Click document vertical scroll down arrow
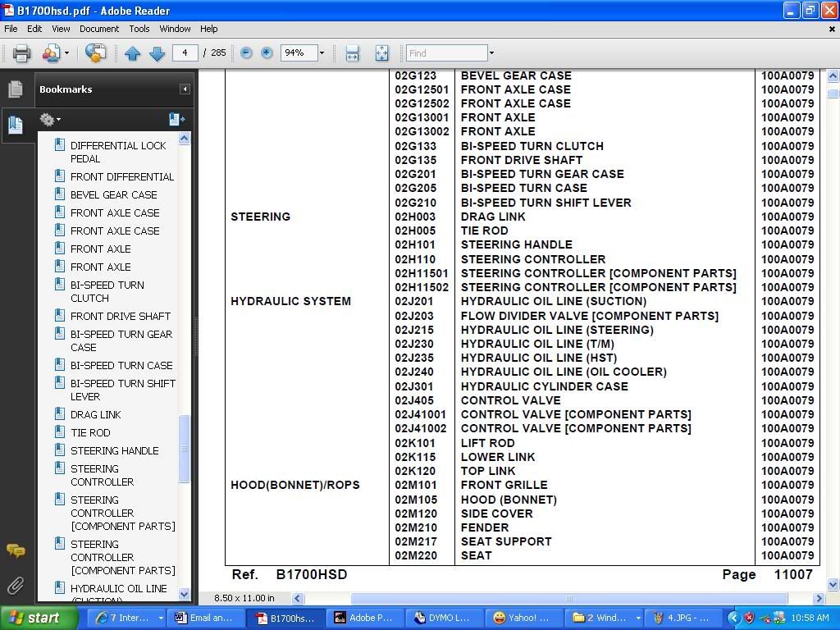This screenshot has height=630, width=840. click(x=833, y=584)
